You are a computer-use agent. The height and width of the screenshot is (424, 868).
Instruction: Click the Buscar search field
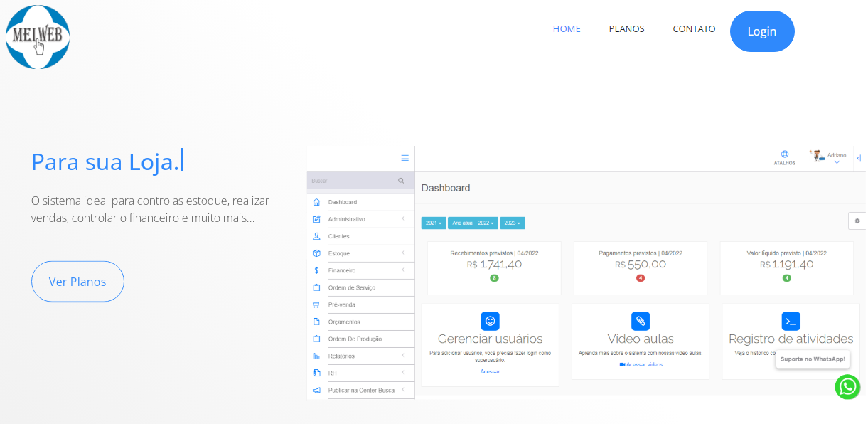(352, 181)
